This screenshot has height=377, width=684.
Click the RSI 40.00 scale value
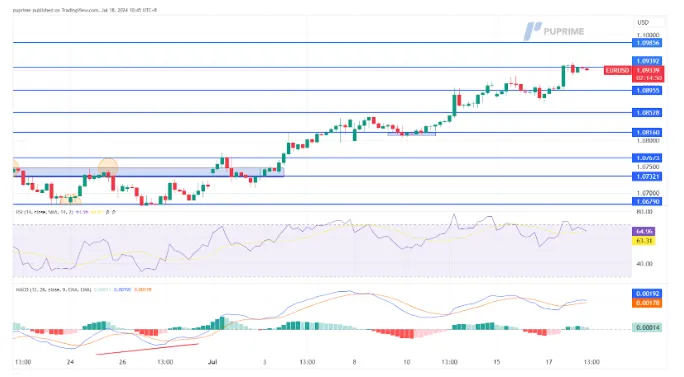[x=645, y=264]
